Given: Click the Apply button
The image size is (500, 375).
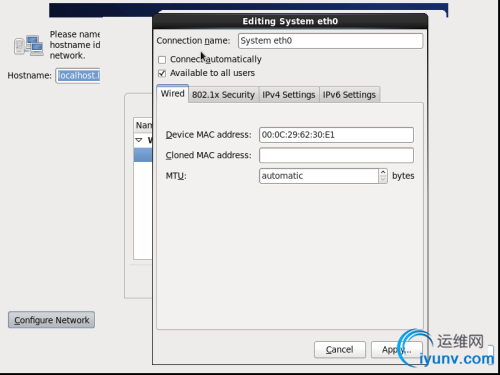Looking at the screenshot, I should (x=397, y=349).
